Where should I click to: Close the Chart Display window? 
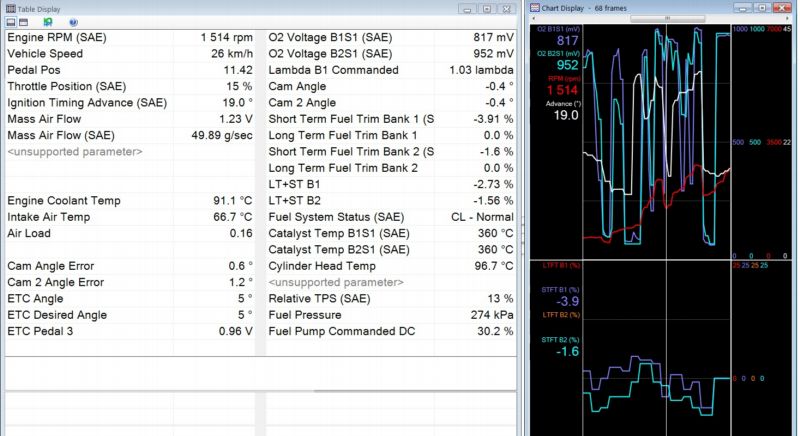[783, 7]
